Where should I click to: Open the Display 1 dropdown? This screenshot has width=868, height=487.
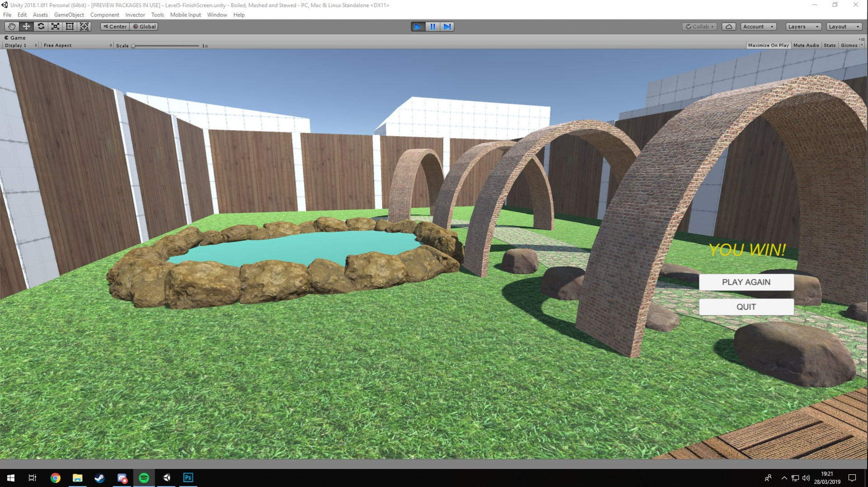[21, 46]
